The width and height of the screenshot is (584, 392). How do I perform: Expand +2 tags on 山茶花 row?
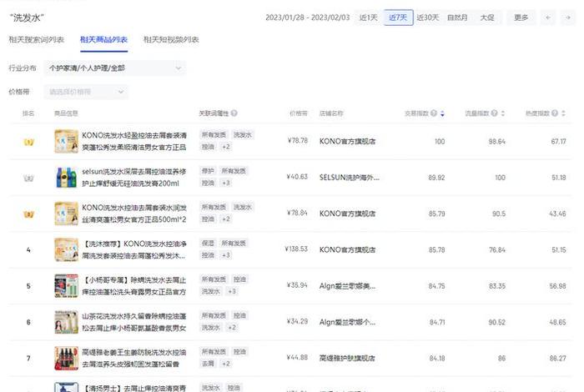tap(232, 327)
